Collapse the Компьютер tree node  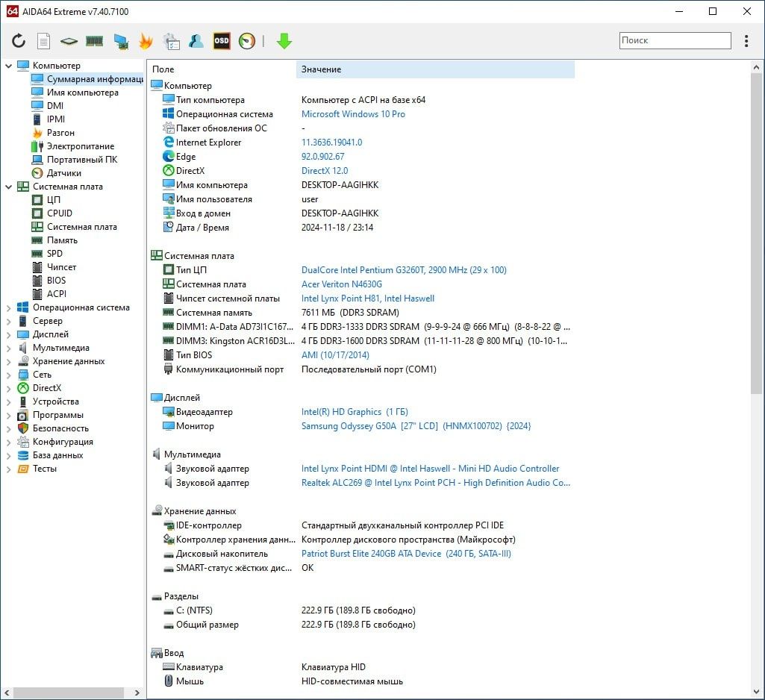8,66
